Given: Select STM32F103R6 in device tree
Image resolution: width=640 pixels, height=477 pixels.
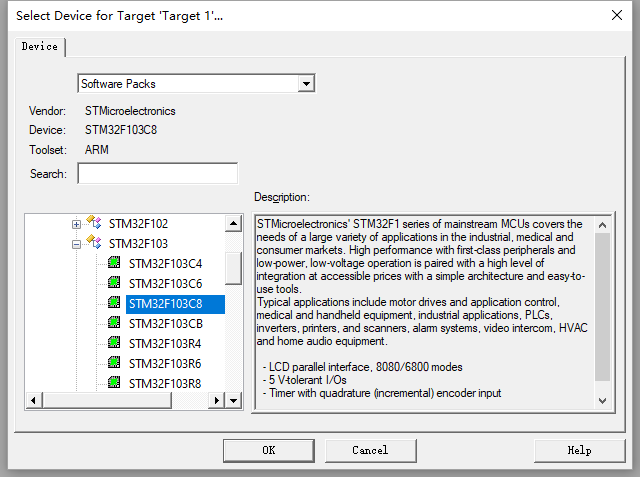Looking at the screenshot, I should coord(165,364).
